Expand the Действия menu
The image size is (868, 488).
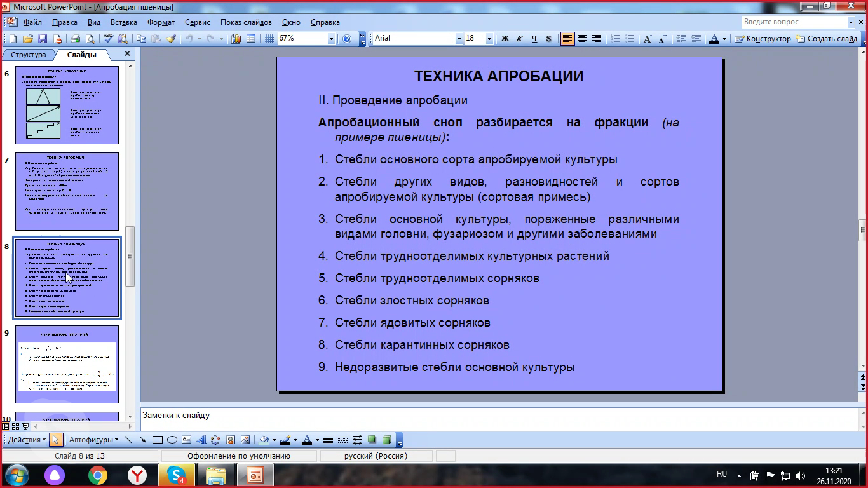27,440
